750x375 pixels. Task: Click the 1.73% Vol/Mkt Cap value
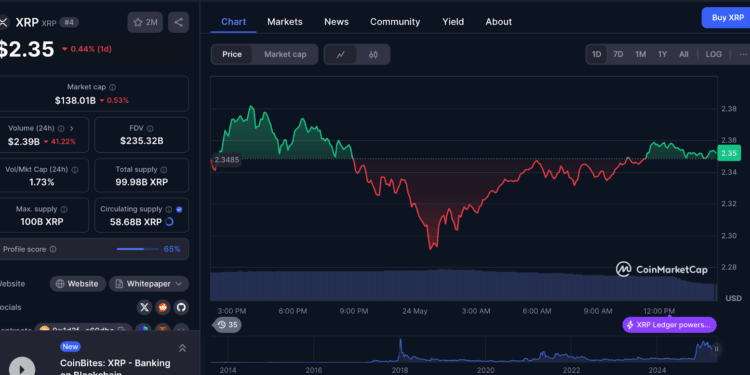(x=42, y=182)
